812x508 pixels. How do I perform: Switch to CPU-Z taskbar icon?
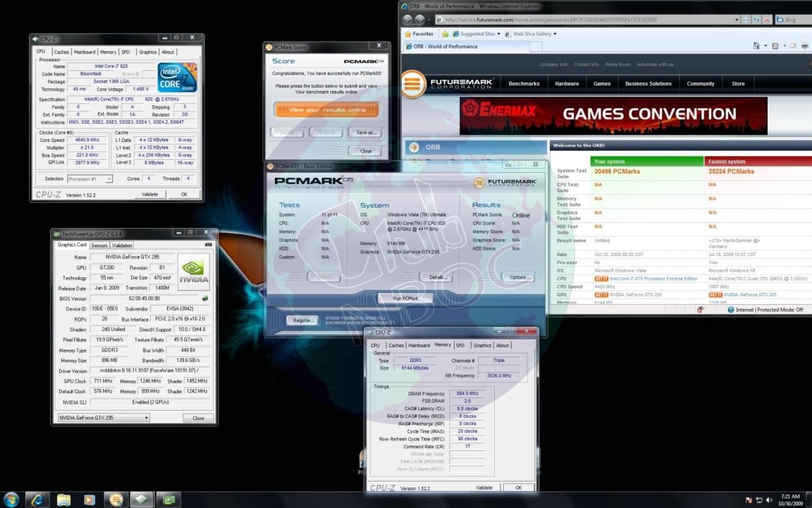point(142,500)
